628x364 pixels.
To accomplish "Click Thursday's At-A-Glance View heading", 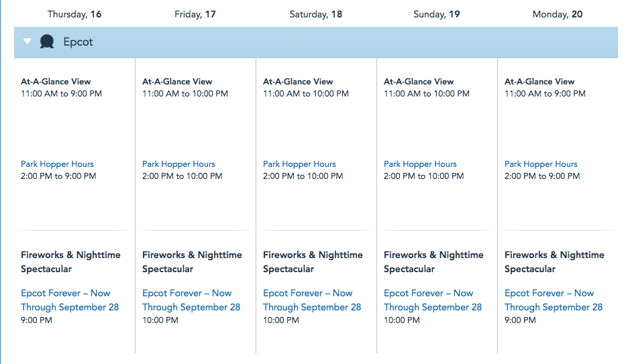I will [x=56, y=82].
